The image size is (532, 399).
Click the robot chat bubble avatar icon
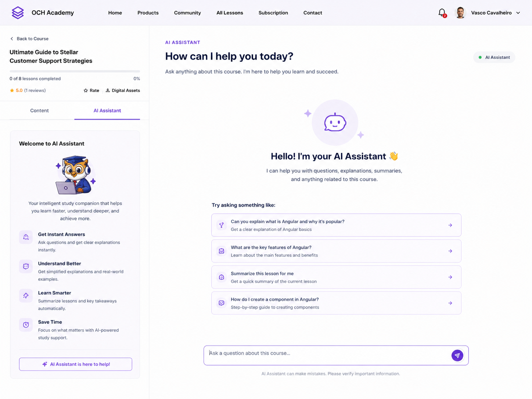pyautogui.click(x=335, y=123)
